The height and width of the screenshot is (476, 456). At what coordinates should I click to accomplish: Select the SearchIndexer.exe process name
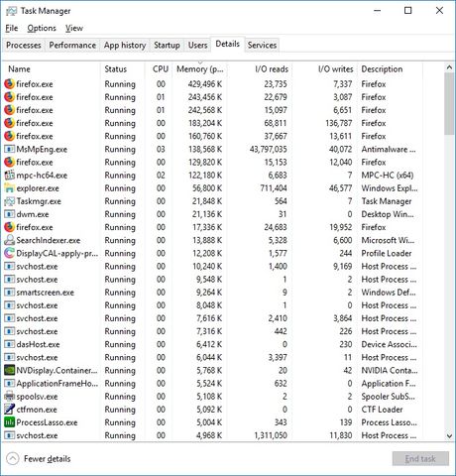(49, 240)
